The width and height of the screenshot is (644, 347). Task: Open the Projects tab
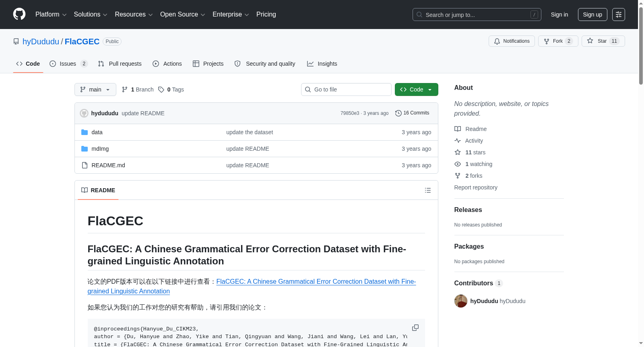208,64
